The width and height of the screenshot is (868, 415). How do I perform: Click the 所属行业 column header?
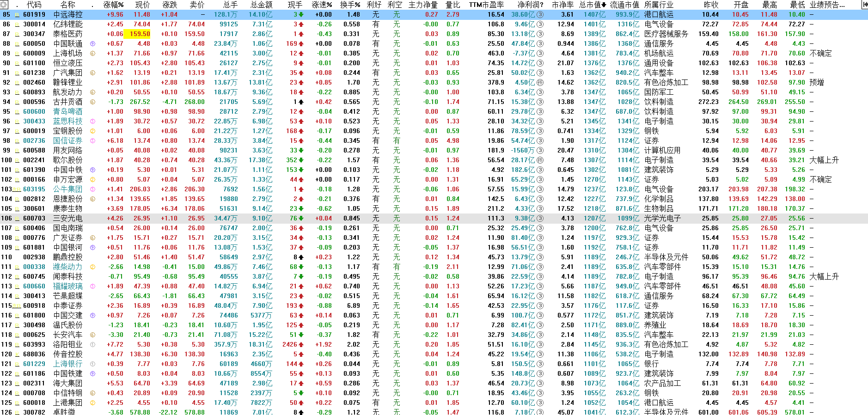(x=659, y=5)
